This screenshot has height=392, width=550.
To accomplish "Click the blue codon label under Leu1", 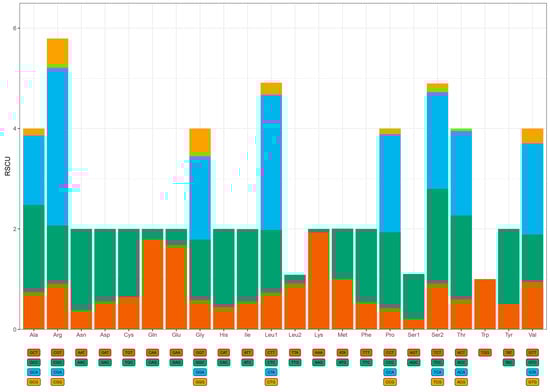I will coord(271,372).
